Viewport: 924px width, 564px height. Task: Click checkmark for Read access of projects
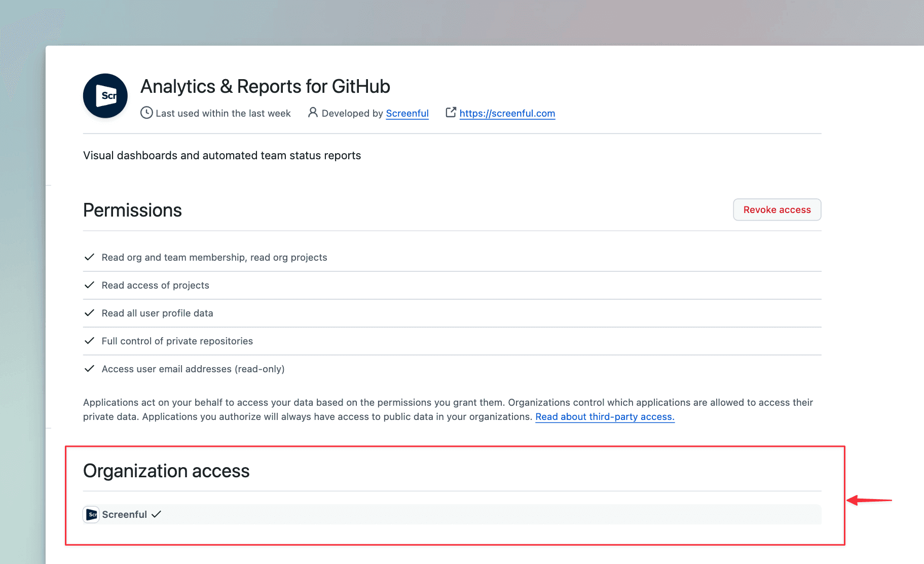point(89,285)
